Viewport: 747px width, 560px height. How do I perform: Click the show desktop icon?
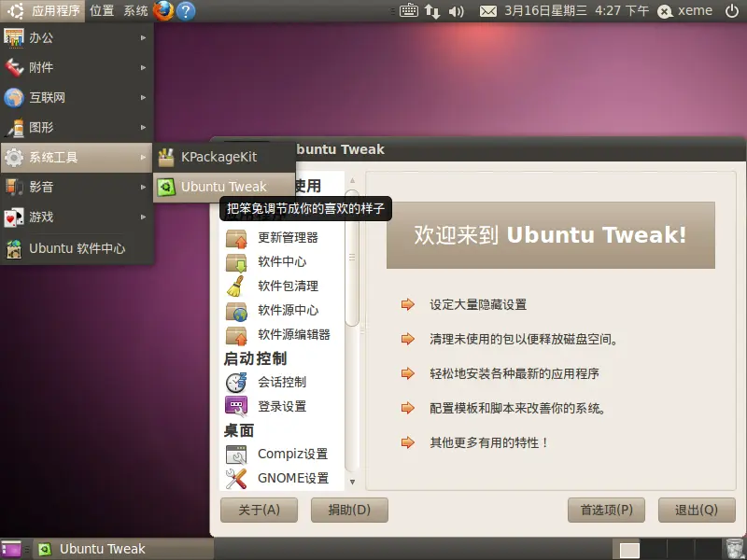point(11,549)
